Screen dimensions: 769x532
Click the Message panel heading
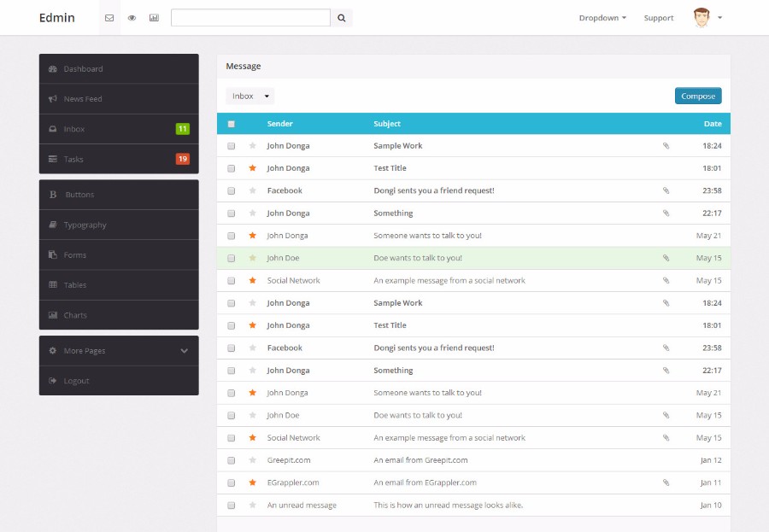click(x=244, y=67)
